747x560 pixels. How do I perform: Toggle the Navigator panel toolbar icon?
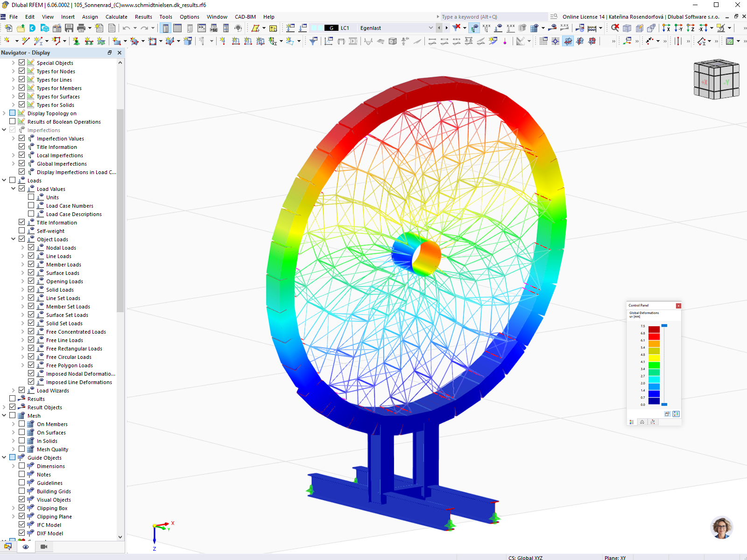click(x=165, y=28)
